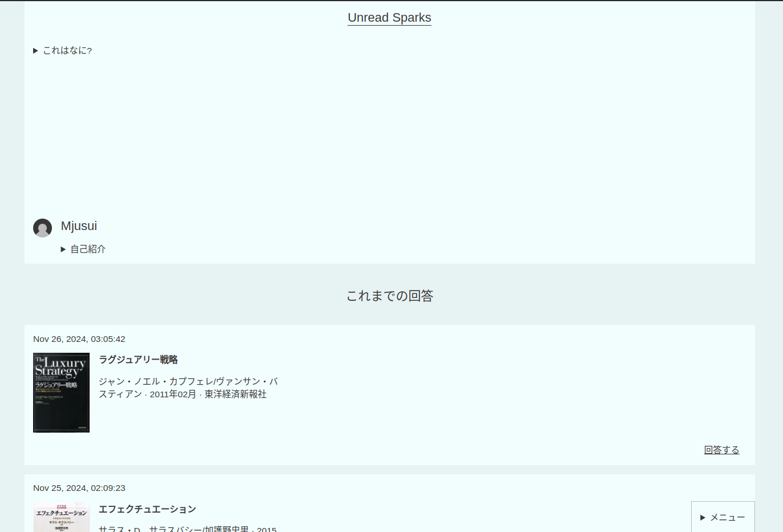Select the Nov 26 timestamp entry
Image resolution: width=783 pixels, height=532 pixels.
click(79, 338)
